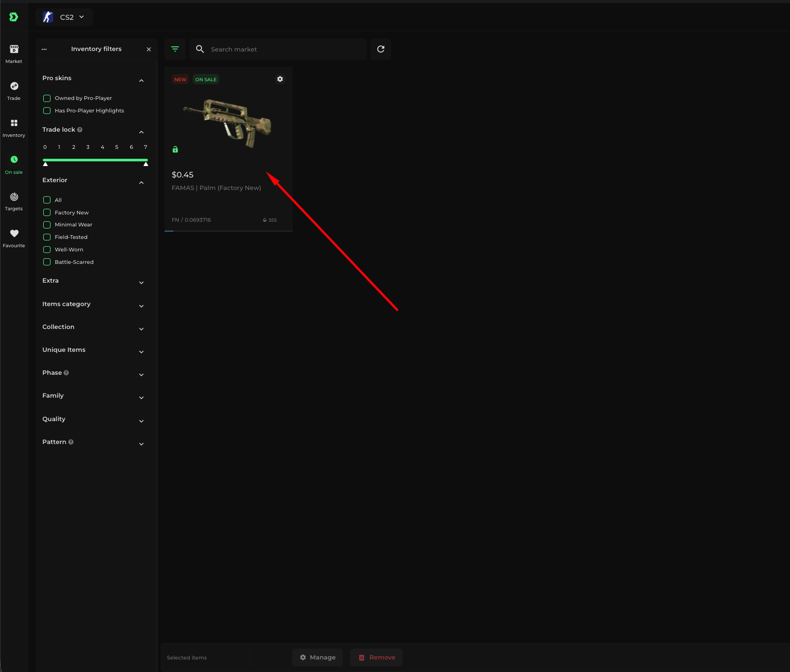Select the On sale sidebar item
This screenshot has width=790, height=672.
tap(14, 164)
